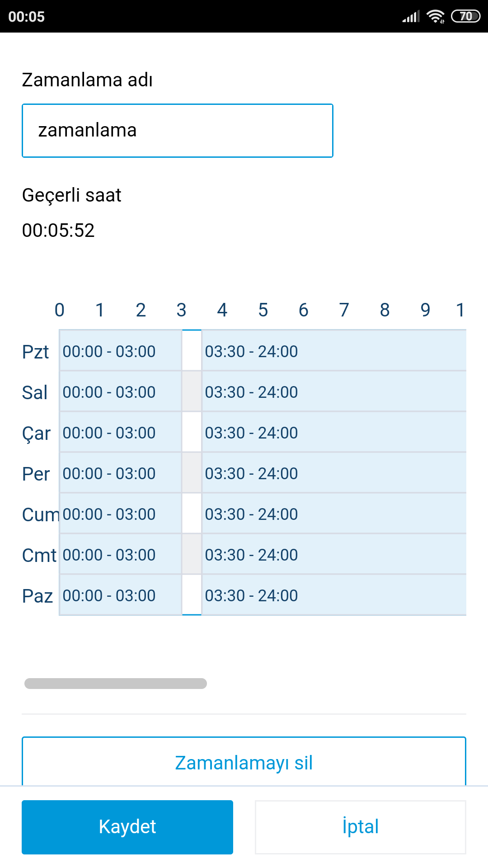
Task: Tap the empty gap in the Pzt row
Action: pos(192,351)
